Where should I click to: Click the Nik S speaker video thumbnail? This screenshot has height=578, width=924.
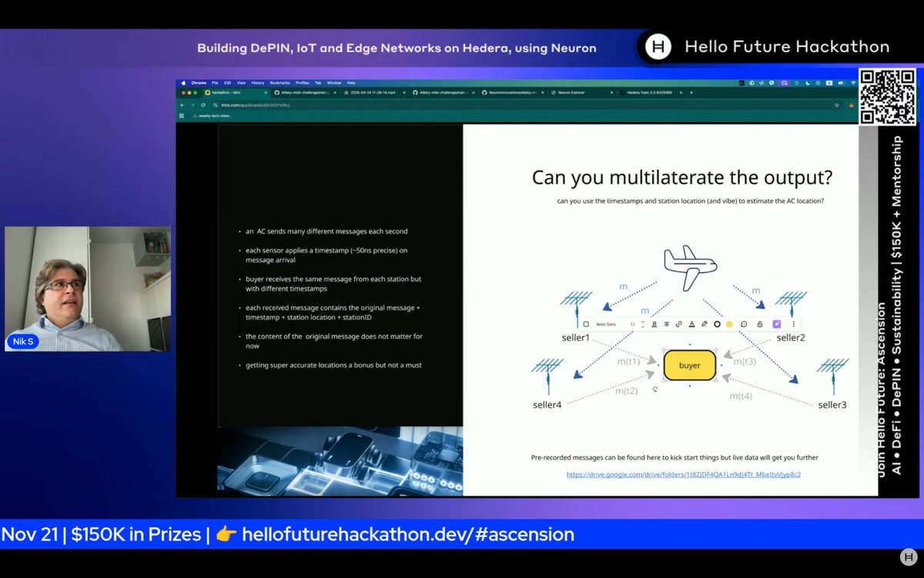point(88,289)
